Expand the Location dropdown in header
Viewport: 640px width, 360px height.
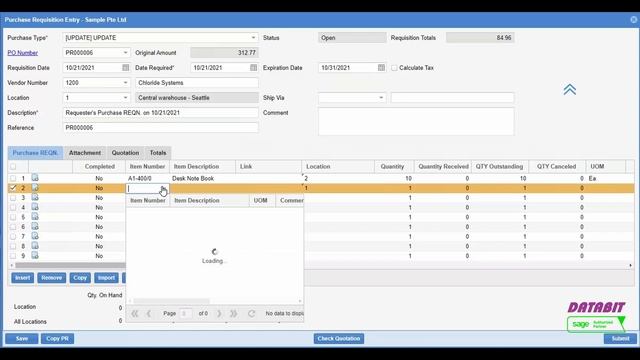coord(125,98)
